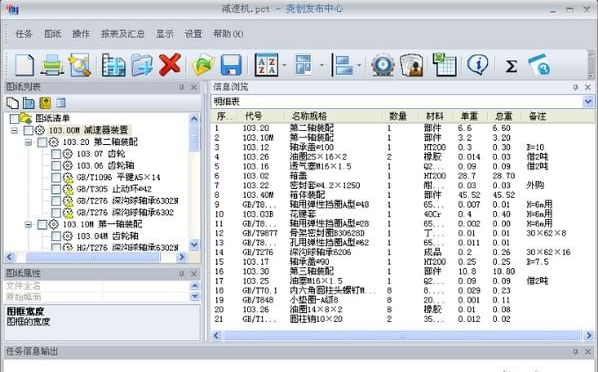Click the blue document icon in list panel toolbar

click(29, 103)
